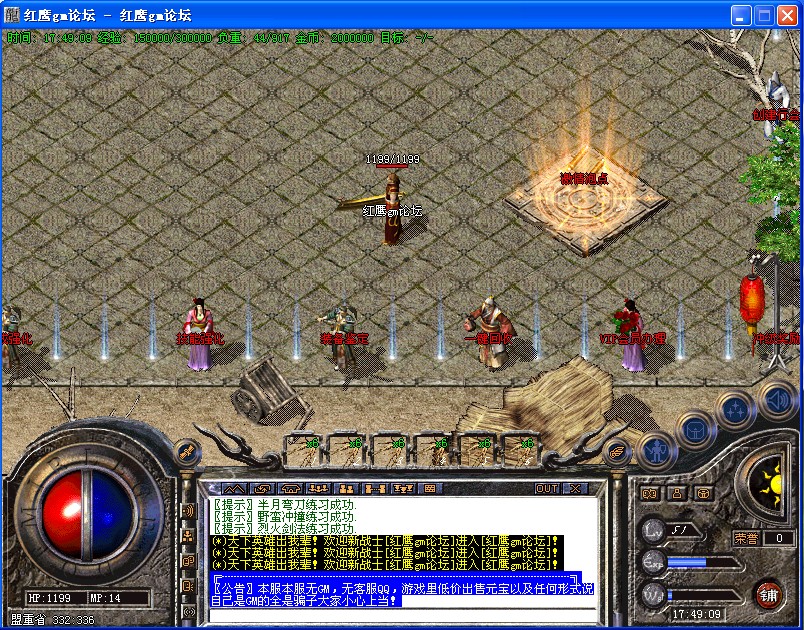Image resolution: width=804 pixels, height=630 pixels.
Task: Toggle the shout-waves chat channel side icon
Action: tap(189, 511)
